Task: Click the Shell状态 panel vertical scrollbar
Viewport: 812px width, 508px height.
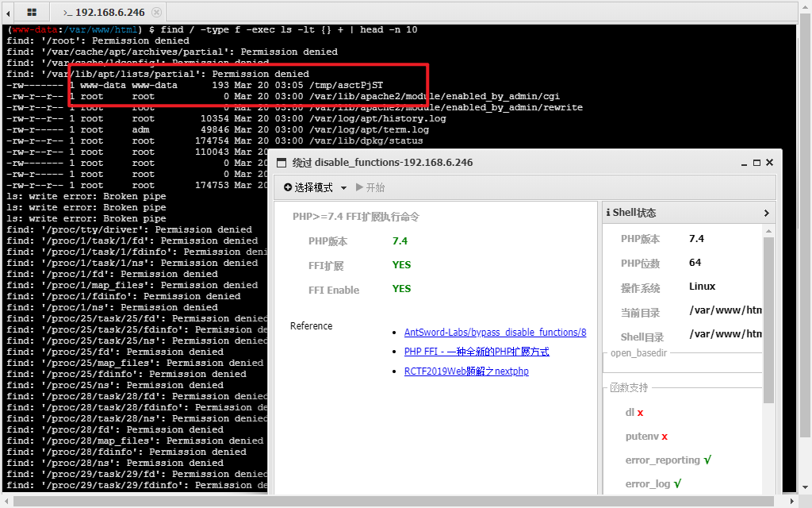Action: click(768, 317)
